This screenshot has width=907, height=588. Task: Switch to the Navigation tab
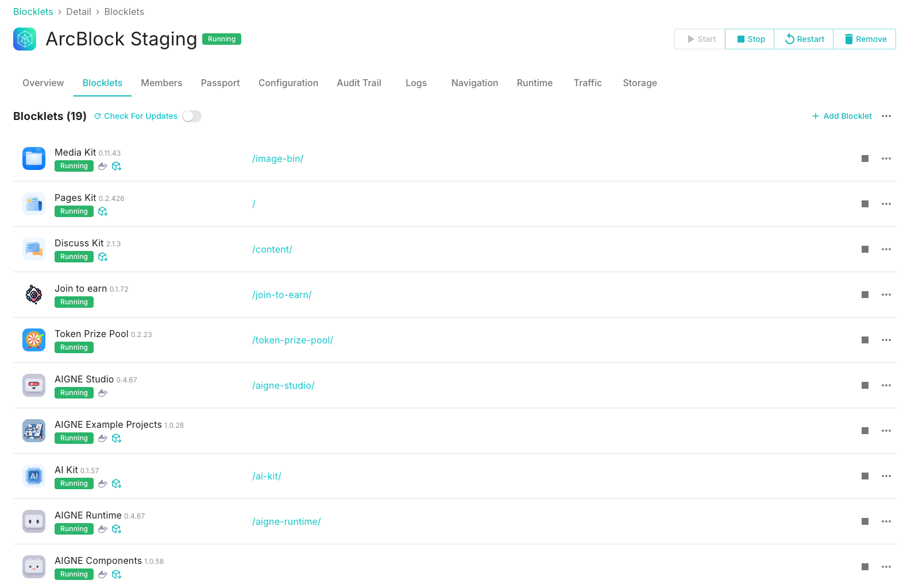pos(475,83)
